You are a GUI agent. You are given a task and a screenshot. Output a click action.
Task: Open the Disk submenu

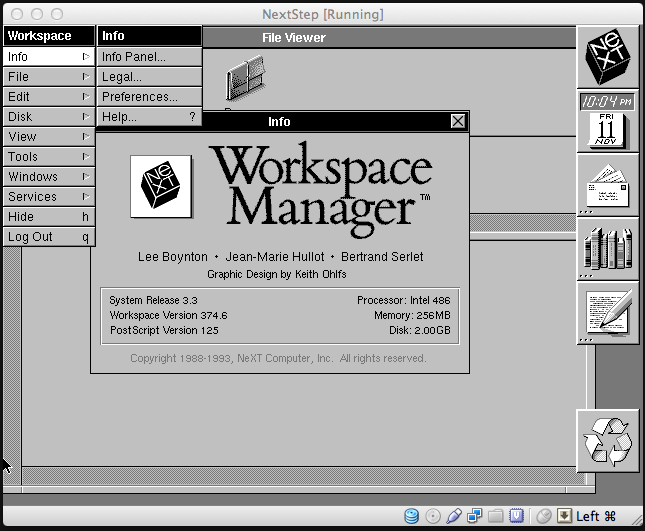tap(49, 117)
